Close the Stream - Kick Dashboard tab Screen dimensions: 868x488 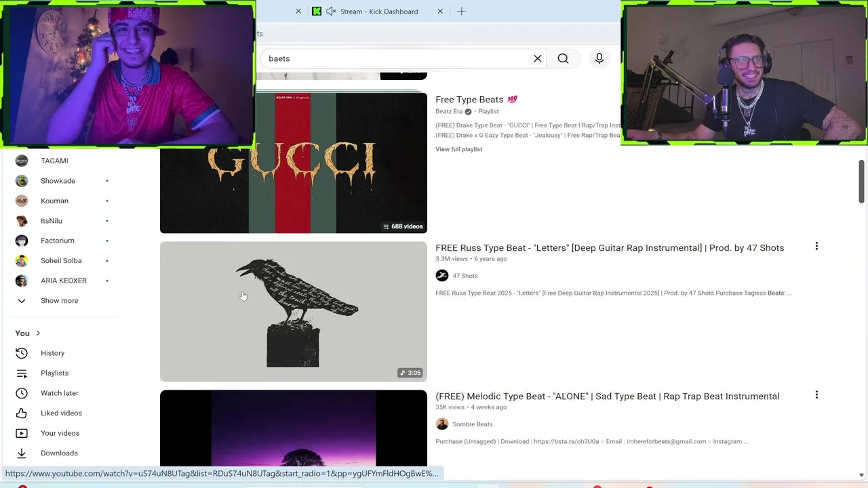440,11
